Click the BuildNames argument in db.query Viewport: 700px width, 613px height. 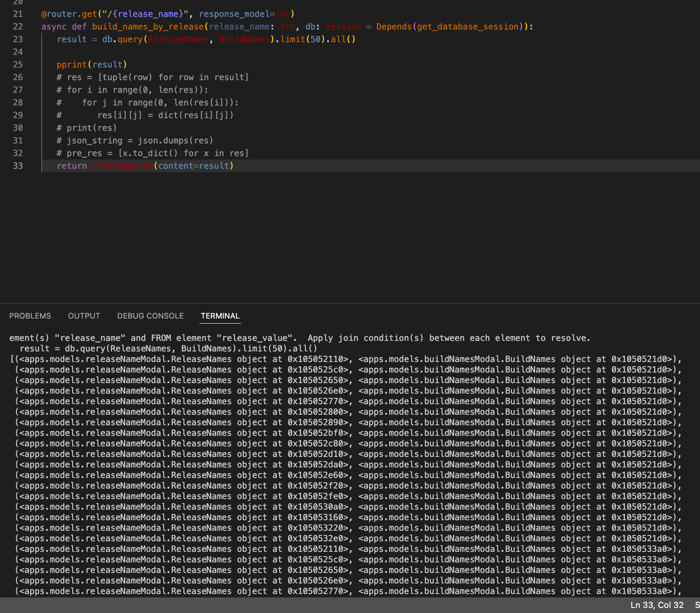[244, 39]
